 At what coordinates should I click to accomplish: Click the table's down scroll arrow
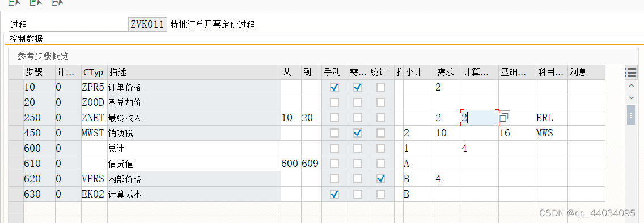632,97
